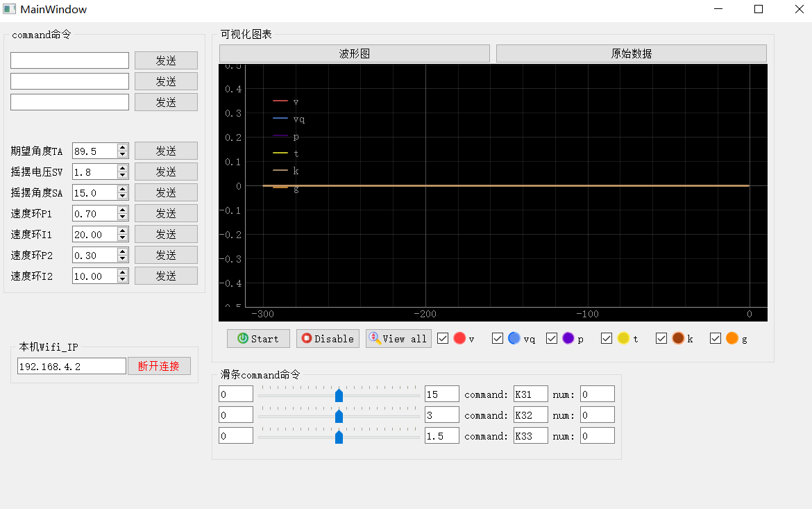Screen dimensions: 812x509
Task: Uncheck the p curve checkbox
Action: tap(552, 338)
